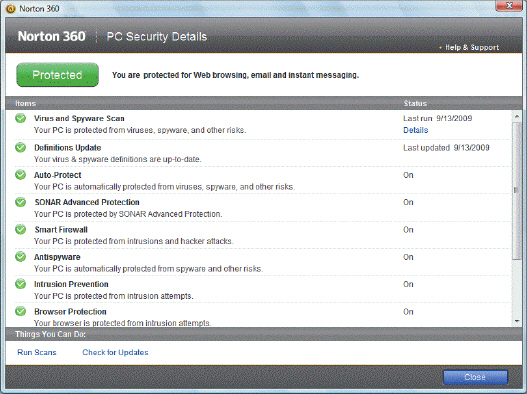Click the Items column header
Screen dimensions: 527x394
point(26,103)
